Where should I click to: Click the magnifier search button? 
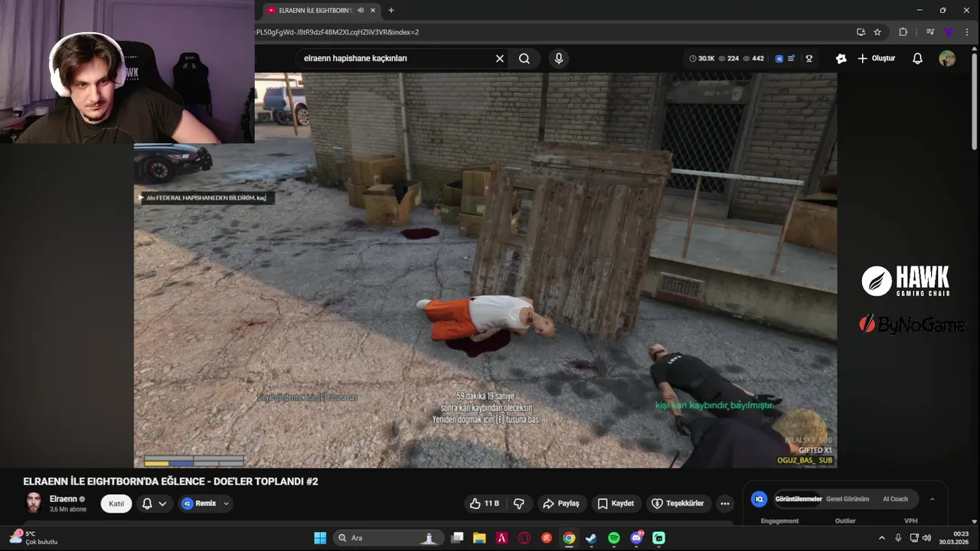pos(524,58)
